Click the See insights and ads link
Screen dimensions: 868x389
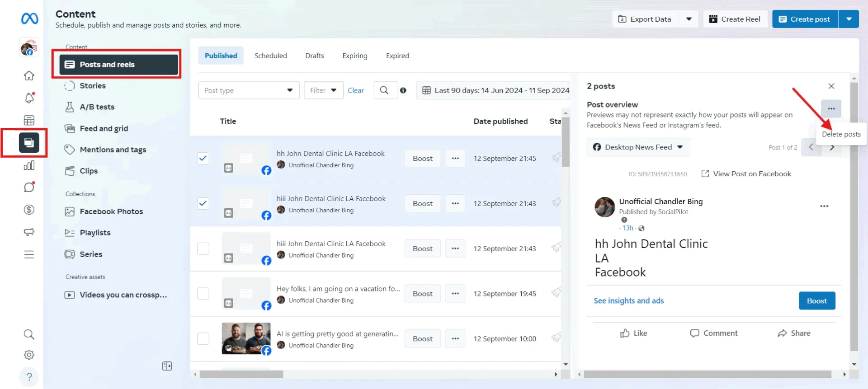click(628, 301)
